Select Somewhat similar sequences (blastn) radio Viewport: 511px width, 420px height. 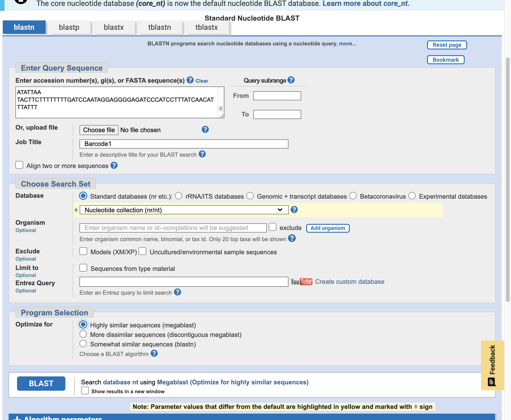point(83,343)
